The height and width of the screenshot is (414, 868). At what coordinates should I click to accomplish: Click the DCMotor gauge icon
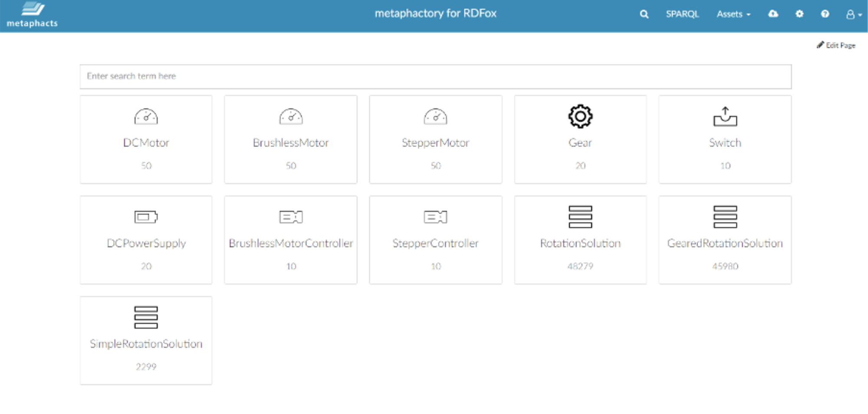click(x=146, y=116)
